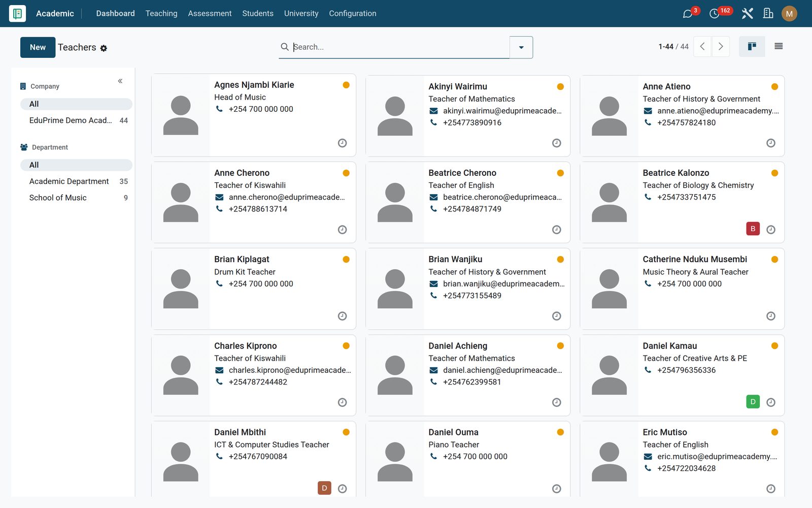This screenshot has width=812, height=508.
Task: Click the presence status dot on Anne Cherono
Action: [346, 173]
